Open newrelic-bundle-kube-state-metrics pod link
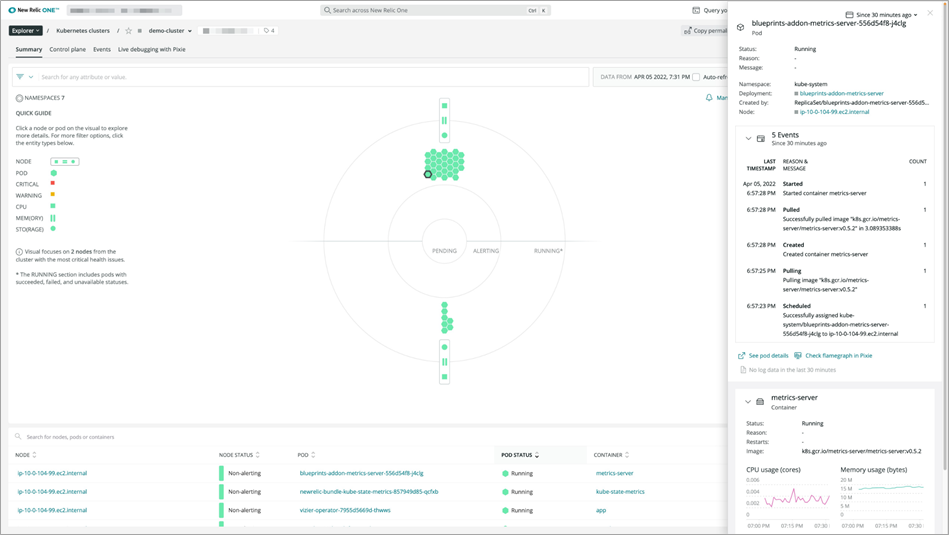Viewport: 949px width, 535px height. pos(369,491)
